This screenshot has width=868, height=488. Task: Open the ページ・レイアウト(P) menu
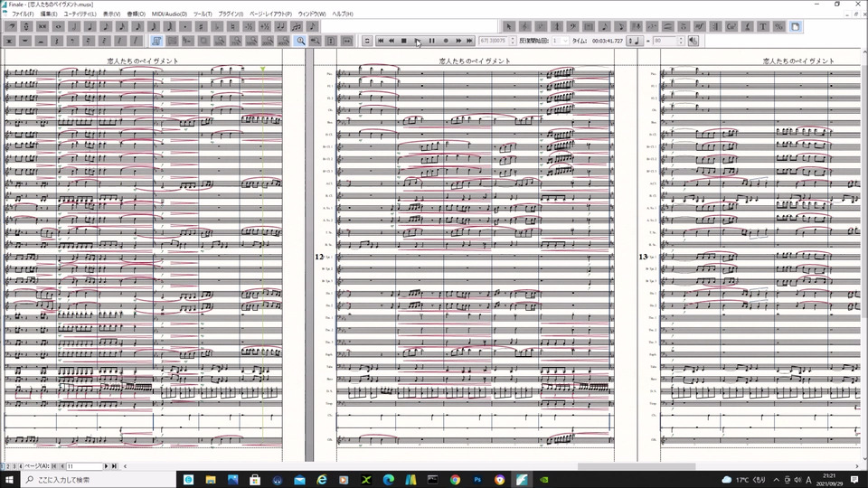click(270, 14)
